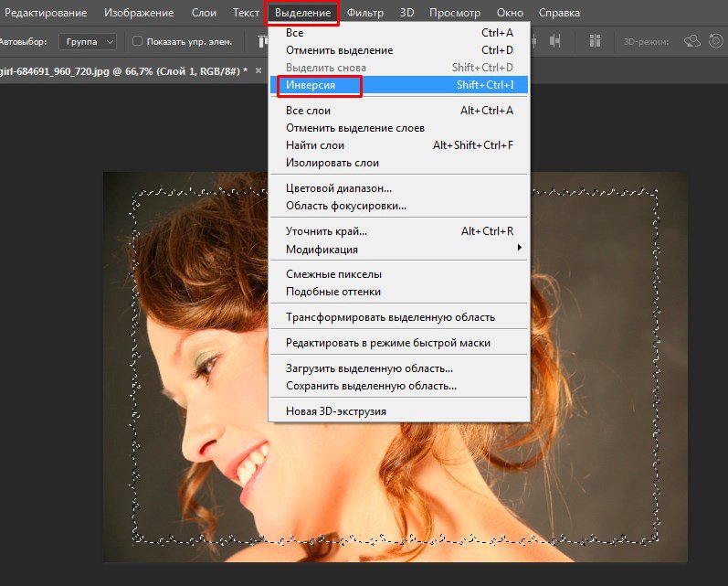Close the girl-684691 document tab
This screenshot has width=728, height=586.
pyautogui.click(x=258, y=70)
